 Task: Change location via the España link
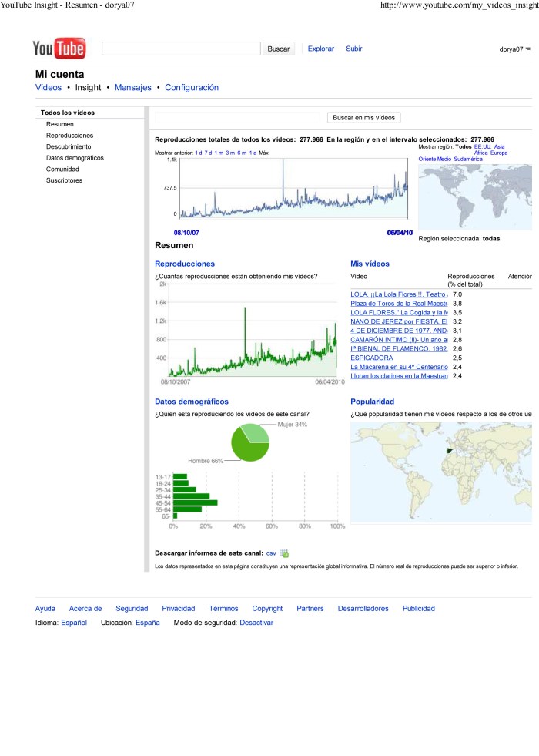147,622
